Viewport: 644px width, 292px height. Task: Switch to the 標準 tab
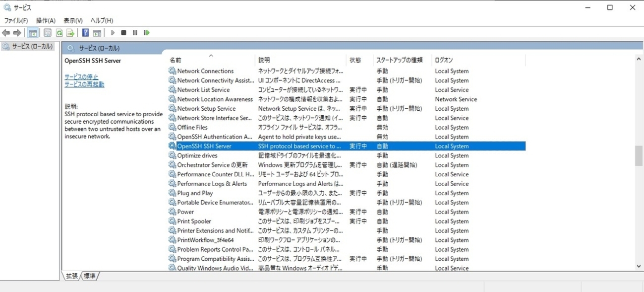pyautogui.click(x=90, y=276)
